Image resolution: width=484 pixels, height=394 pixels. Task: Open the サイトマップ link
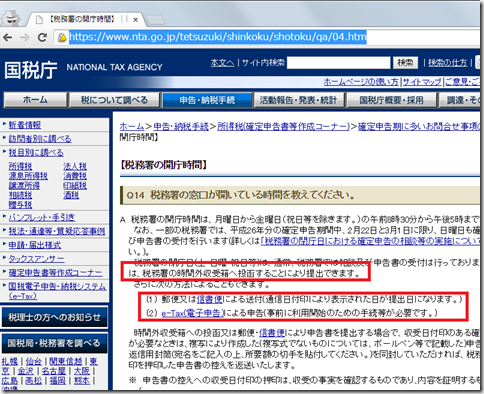(422, 82)
